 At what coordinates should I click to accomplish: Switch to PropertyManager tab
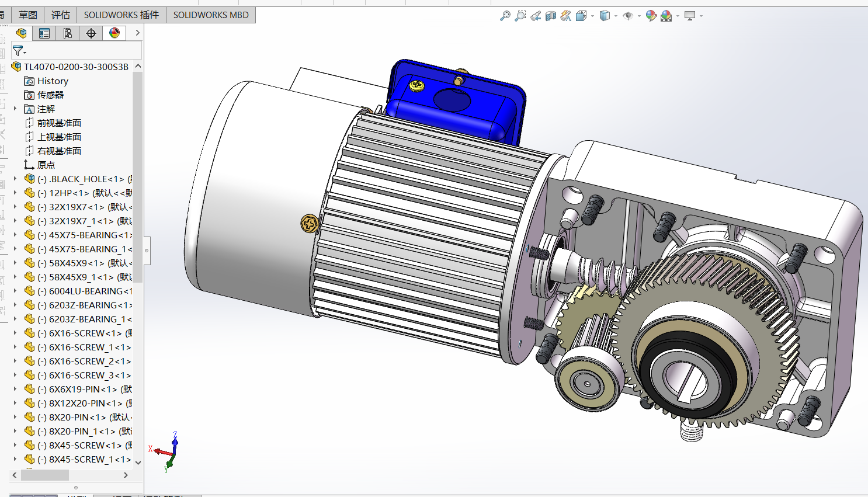tap(44, 33)
